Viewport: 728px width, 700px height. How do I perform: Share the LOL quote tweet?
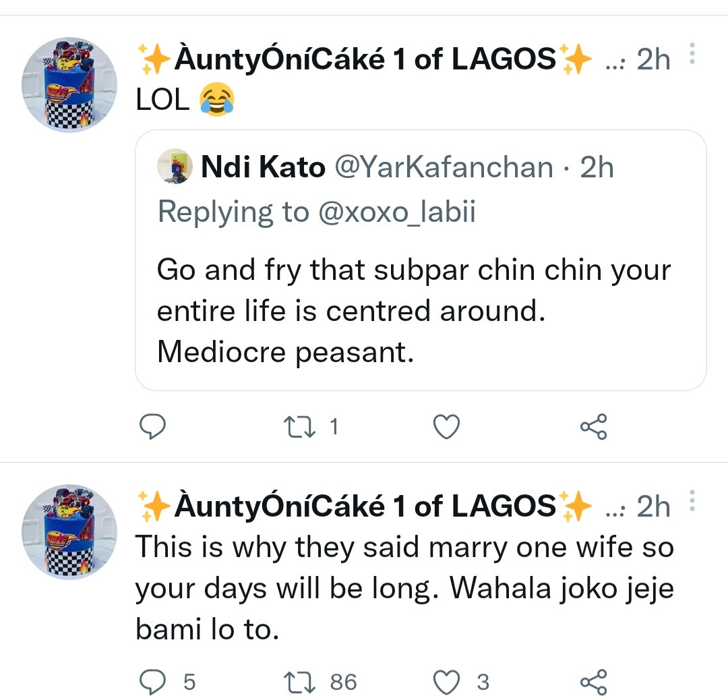click(593, 426)
